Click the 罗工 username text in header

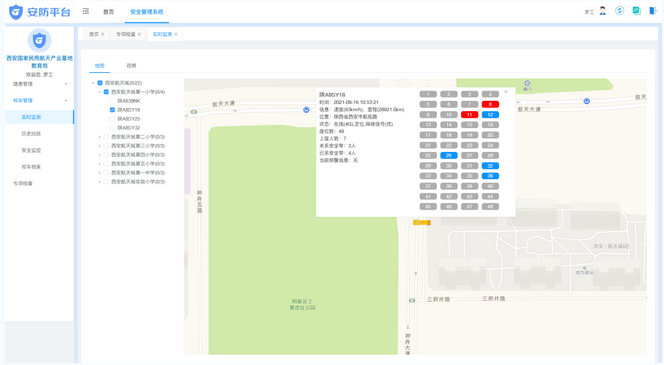pos(589,12)
